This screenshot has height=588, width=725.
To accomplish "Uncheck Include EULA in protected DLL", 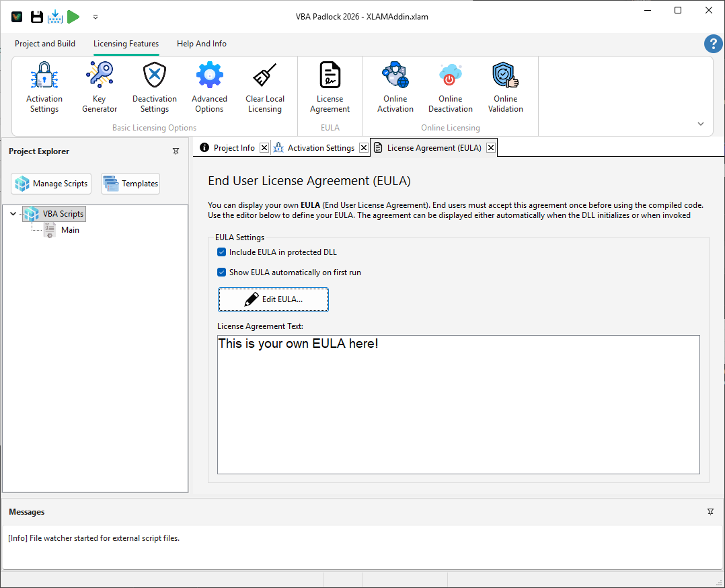I will [221, 252].
